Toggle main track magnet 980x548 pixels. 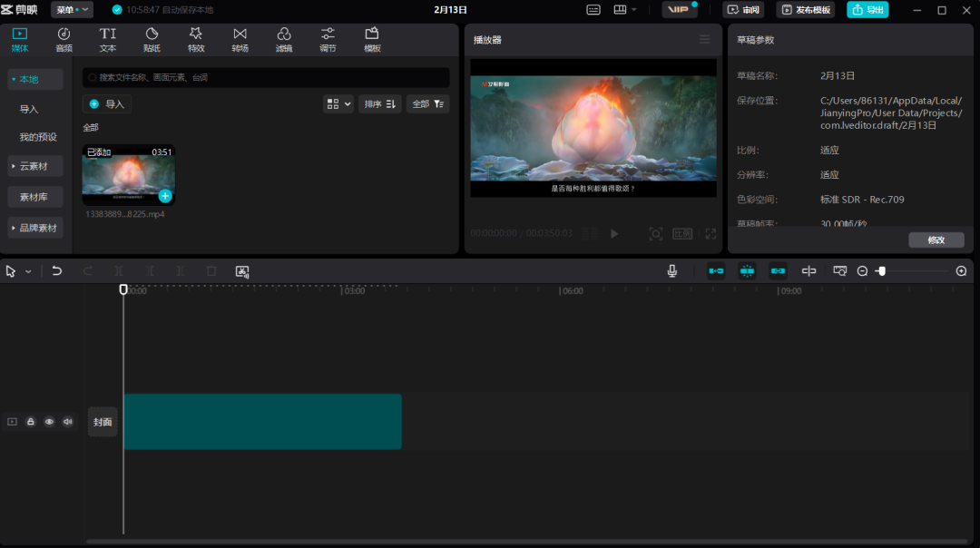[x=716, y=271]
